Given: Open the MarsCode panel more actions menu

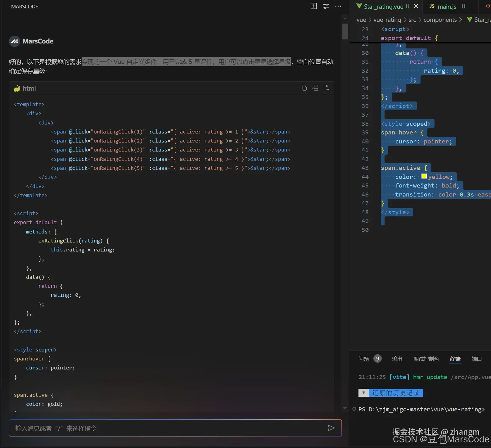Looking at the screenshot, I should coord(338,6).
